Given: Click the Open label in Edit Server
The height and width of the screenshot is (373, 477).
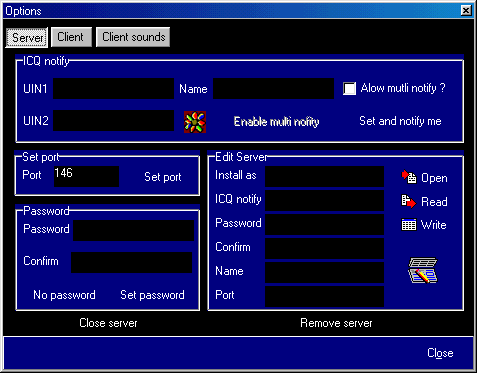Looking at the screenshot, I should tap(434, 178).
